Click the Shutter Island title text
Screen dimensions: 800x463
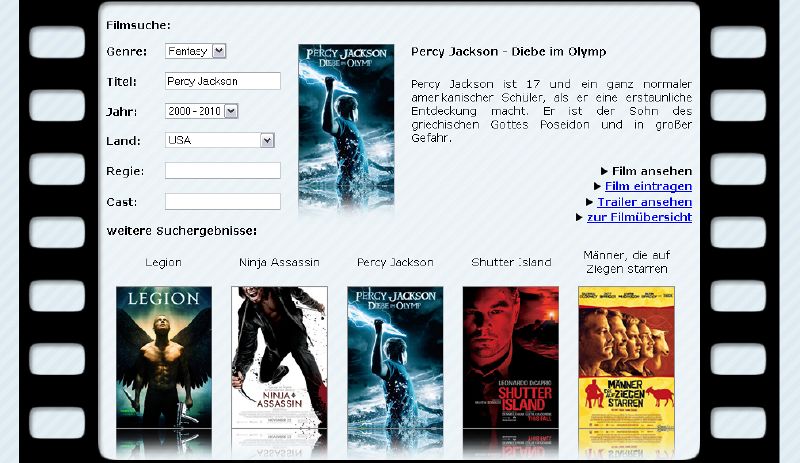(511, 262)
